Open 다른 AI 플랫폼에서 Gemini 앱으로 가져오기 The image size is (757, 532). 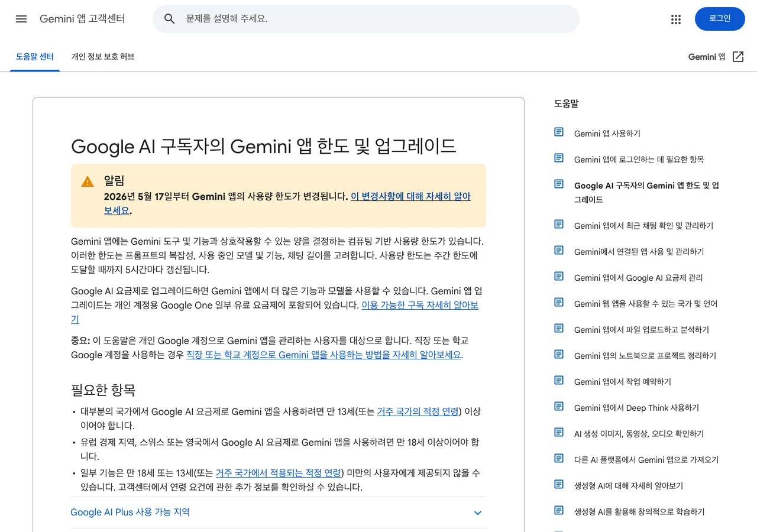646,460
